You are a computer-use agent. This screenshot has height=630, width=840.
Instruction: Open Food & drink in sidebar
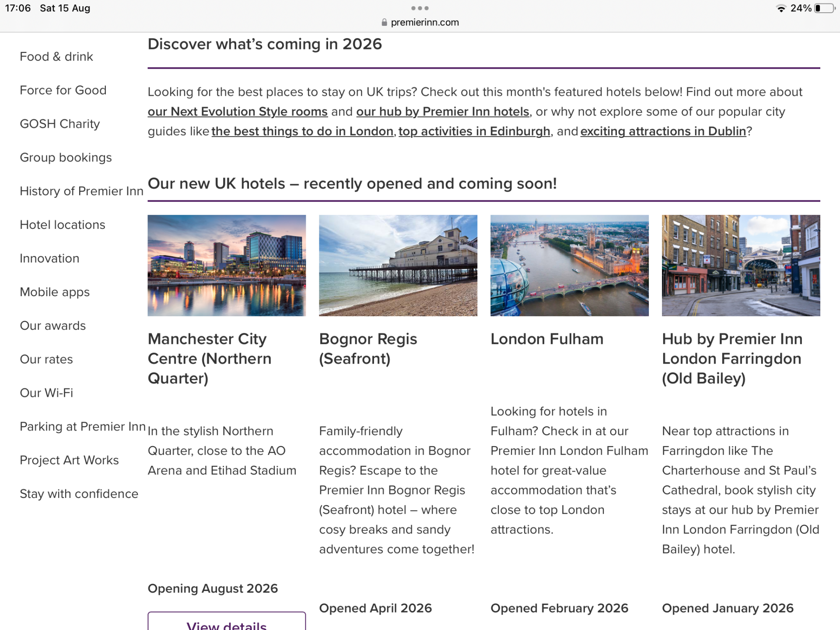(56, 57)
